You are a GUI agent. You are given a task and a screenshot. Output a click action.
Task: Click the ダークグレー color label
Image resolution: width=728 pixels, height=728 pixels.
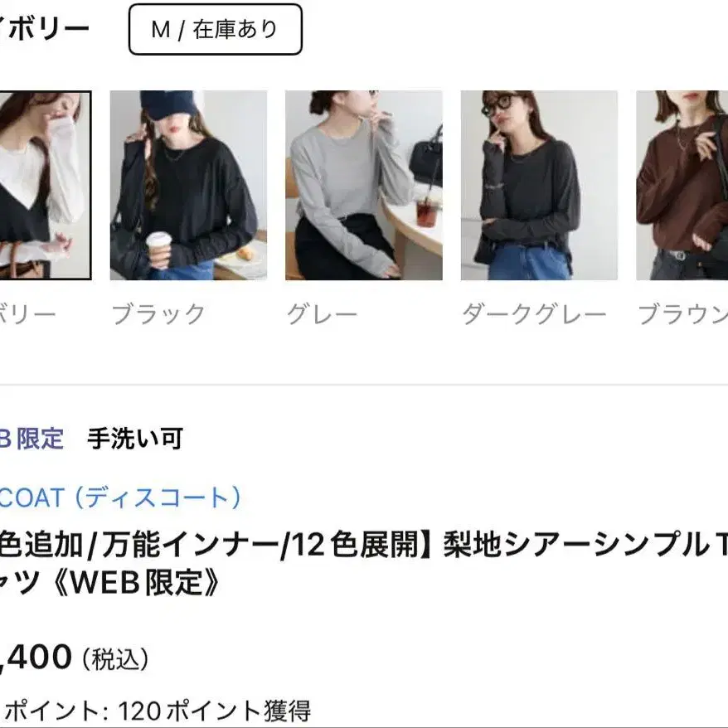534,314
